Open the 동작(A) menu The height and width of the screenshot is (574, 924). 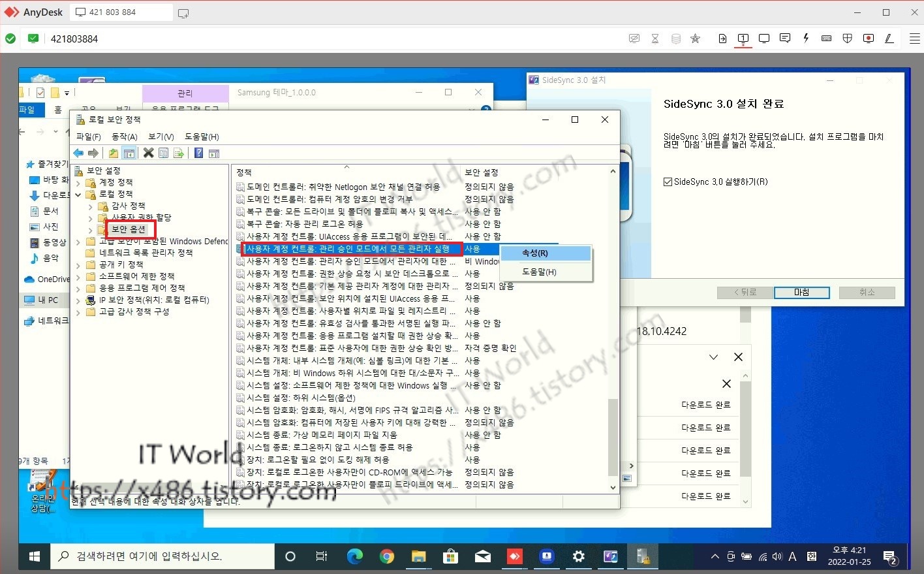[125, 136]
